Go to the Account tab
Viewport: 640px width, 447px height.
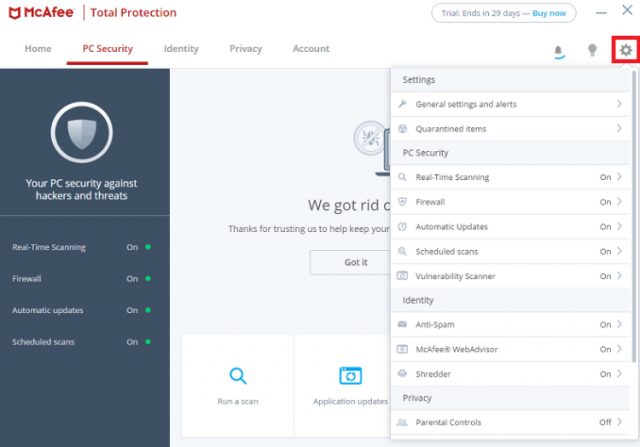[311, 49]
